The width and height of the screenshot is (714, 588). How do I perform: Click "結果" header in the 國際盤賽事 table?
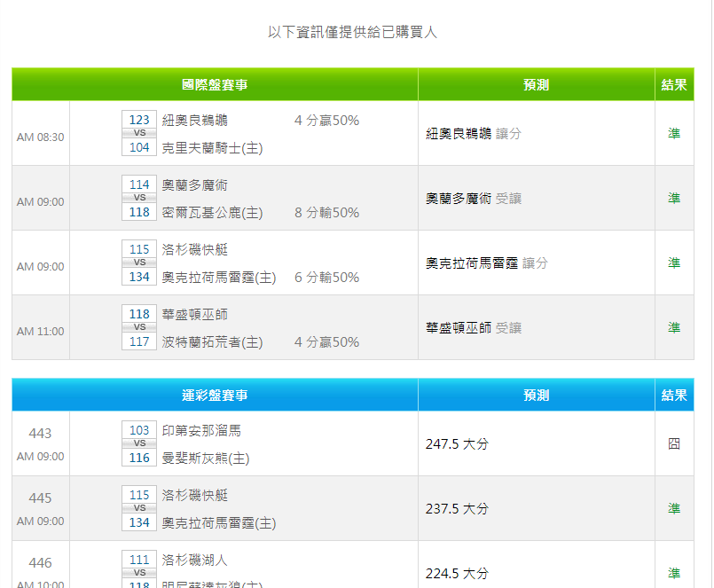(x=674, y=85)
